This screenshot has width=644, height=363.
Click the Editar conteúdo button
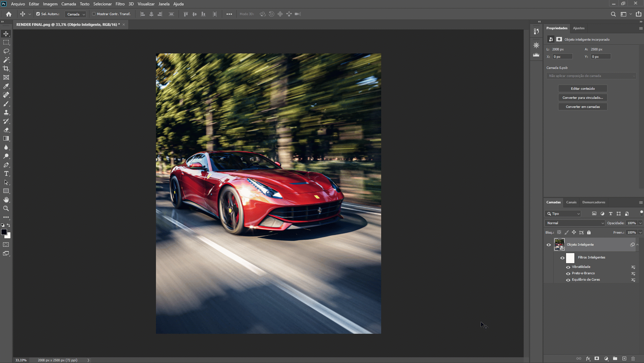click(x=582, y=89)
